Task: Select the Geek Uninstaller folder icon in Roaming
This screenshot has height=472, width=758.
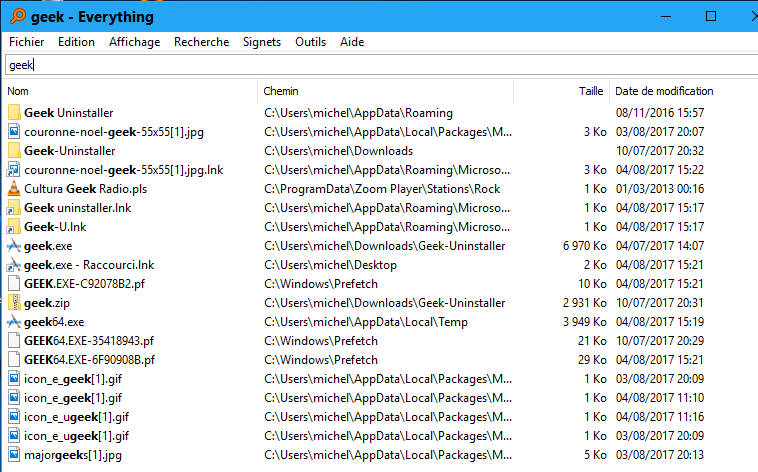Action: (x=14, y=113)
